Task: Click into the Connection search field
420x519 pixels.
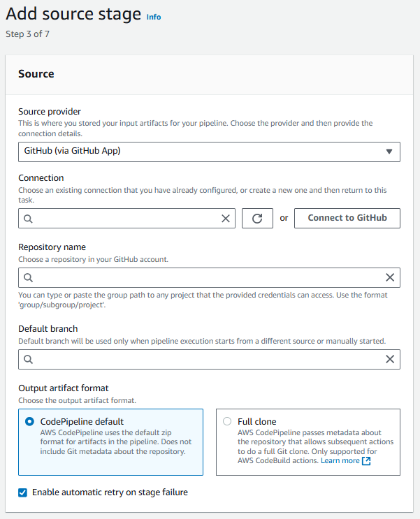Action: 127,219
